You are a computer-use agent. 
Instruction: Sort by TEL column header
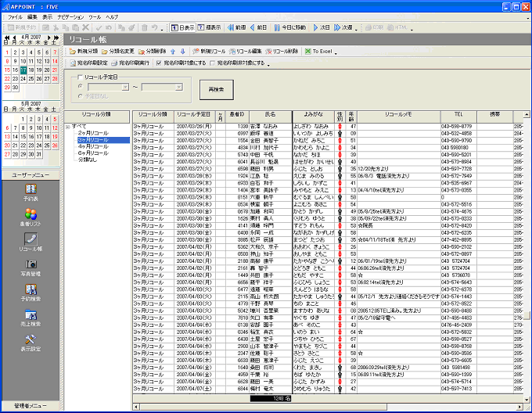pyautogui.click(x=458, y=117)
